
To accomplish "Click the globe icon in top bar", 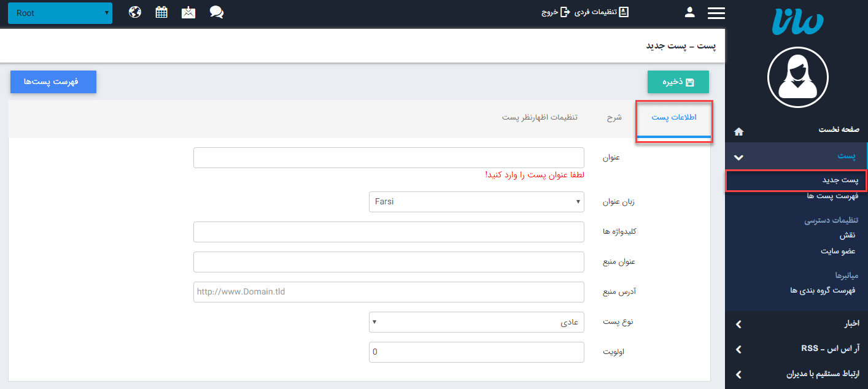I will coord(135,12).
